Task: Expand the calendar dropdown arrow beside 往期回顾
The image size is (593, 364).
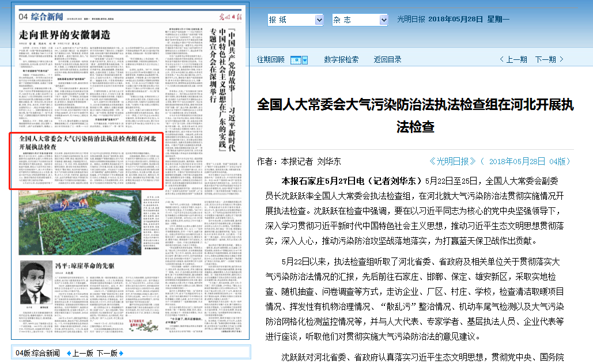Action: coord(305,60)
